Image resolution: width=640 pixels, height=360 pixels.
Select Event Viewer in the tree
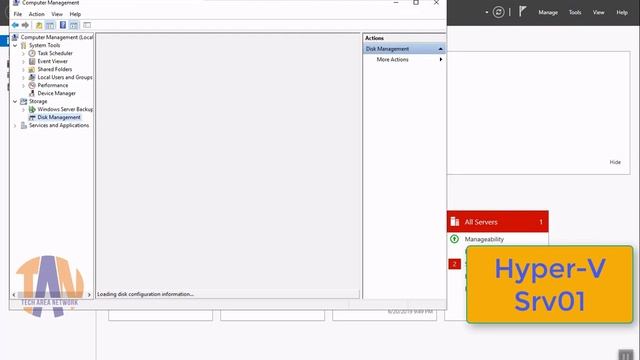[52, 61]
